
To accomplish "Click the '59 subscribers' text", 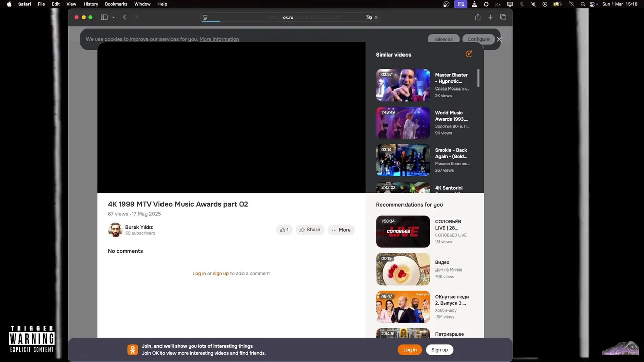I will [x=140, y=233].
